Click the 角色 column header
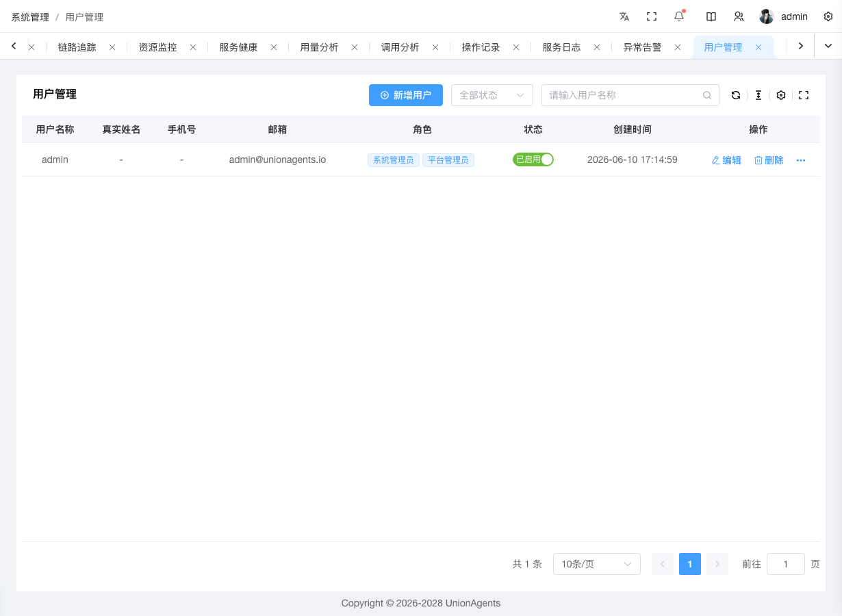Screen dimensions: 842x616 click(x=422, y=129)
